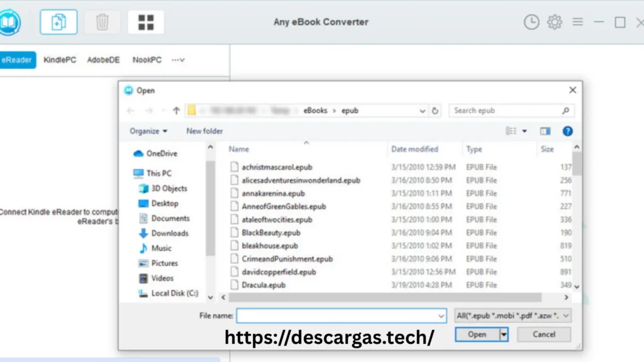Click the back navigation arrow
The height and width of the screenshot is (362, 644).
(x=130, y=110)
